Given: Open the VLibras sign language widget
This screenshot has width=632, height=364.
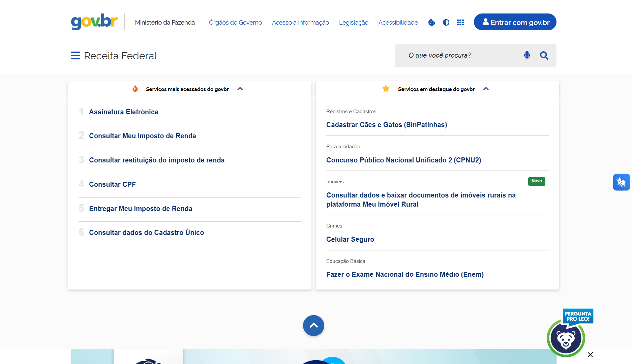Looking at the screenshot, I should click(621, 182).
